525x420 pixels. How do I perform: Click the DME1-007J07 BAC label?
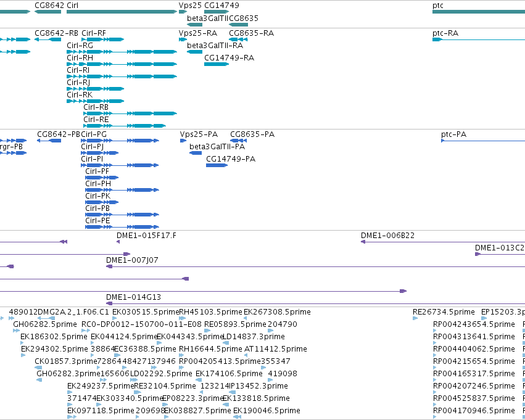click(x=132, y=260)
